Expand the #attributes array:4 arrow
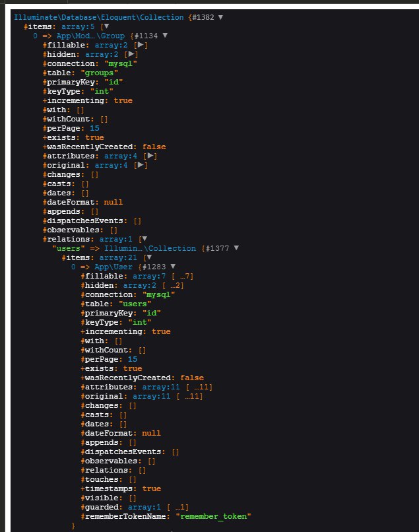The width and height of the screenshot is (419, 532). pyautogui.click(x=150, y=156)
